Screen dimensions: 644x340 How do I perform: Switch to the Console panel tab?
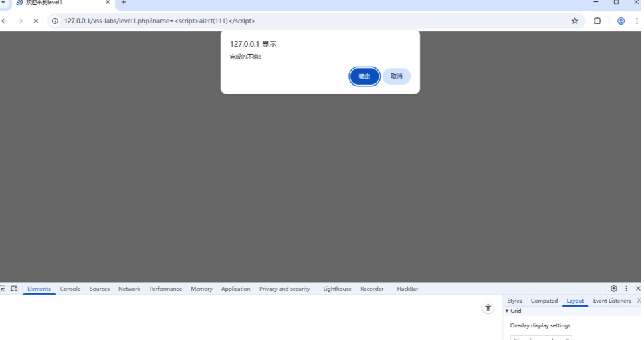(x=70, y=289)
